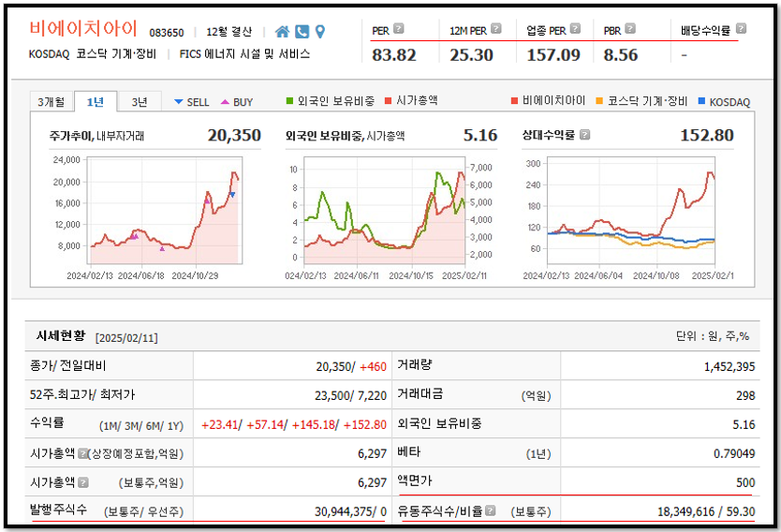Click orange 코스닥 기계·장비 legend swatch
Screen dimensions: 781x532
599,101
